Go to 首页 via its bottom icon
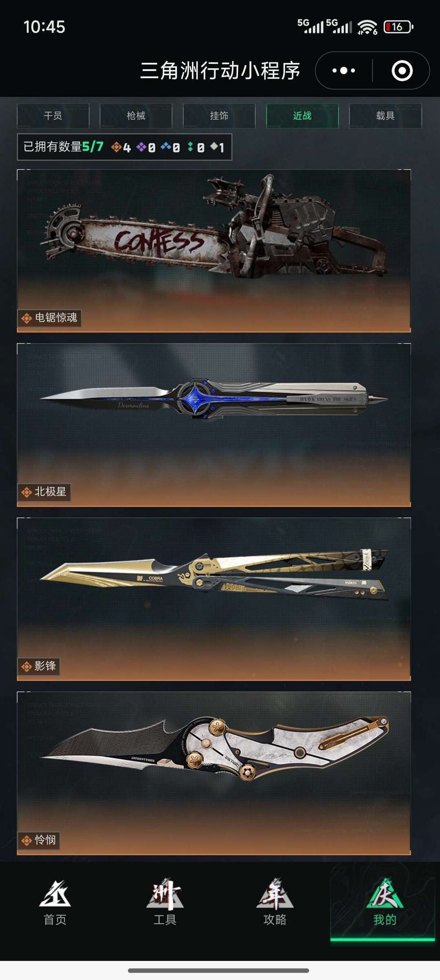 [x=55, y=893]
